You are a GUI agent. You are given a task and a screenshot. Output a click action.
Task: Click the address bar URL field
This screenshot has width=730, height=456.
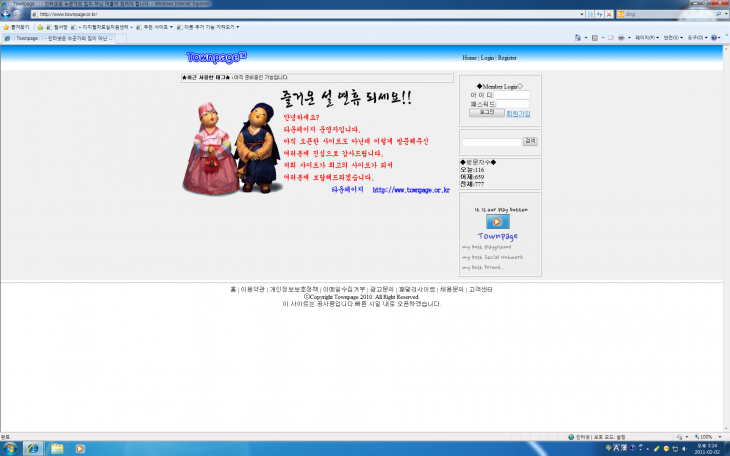coord(304,14)
